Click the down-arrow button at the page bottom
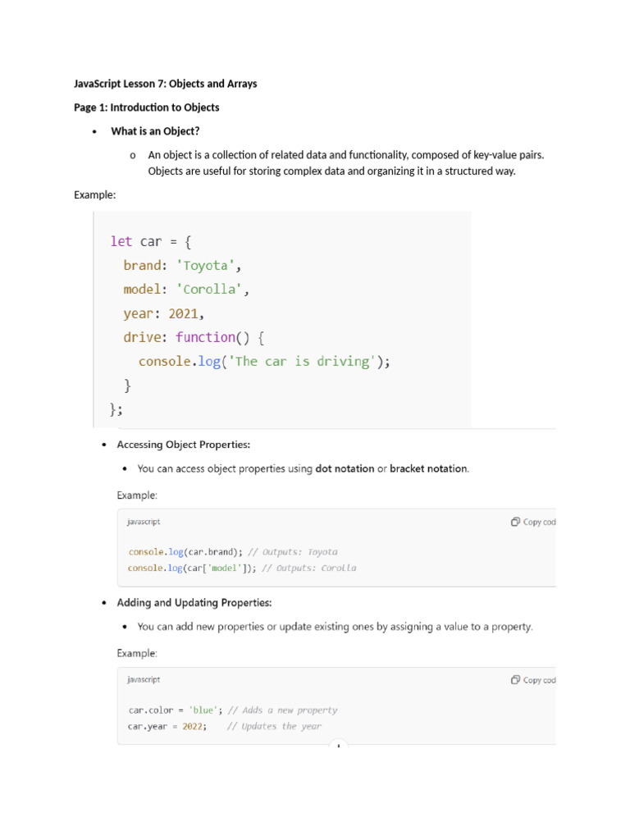Viewport: 630px width, 840px height. [339, 745]
